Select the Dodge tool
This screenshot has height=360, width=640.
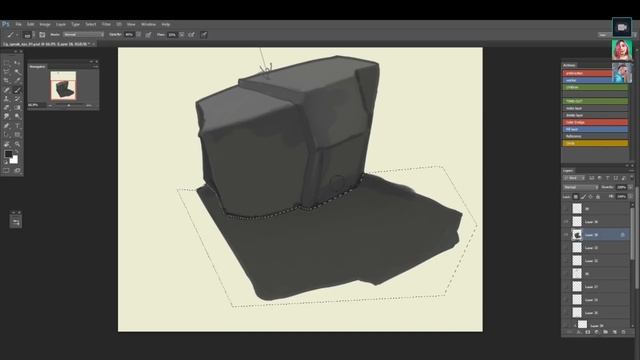(x=17, y=117)
